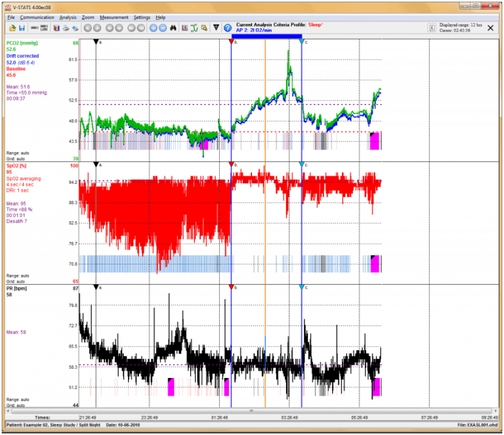Click the blue analysis period bar above chart
The height and width of the screenshot is (435, 504).
point(266,36)
